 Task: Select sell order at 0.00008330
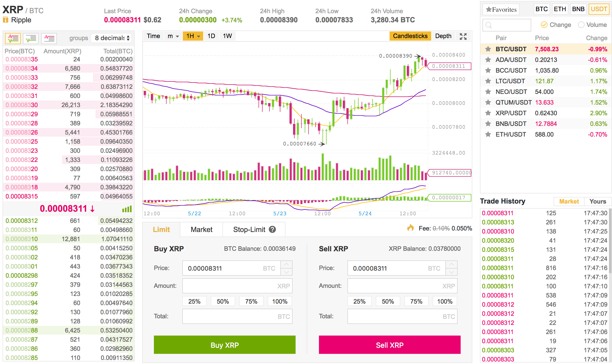69,105
